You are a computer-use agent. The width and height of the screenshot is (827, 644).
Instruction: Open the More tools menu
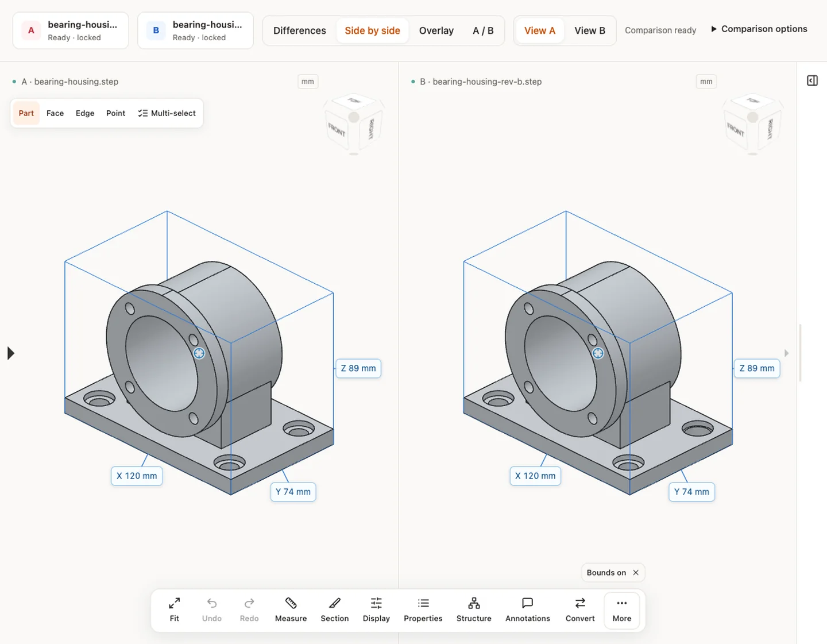click(622, 610)
